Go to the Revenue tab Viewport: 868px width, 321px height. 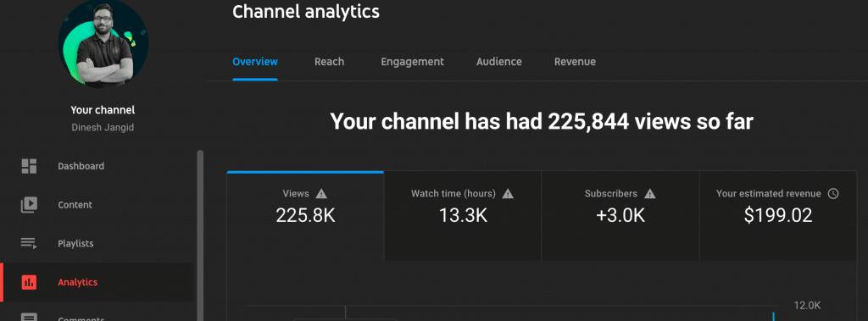click(x=576, y=62)
